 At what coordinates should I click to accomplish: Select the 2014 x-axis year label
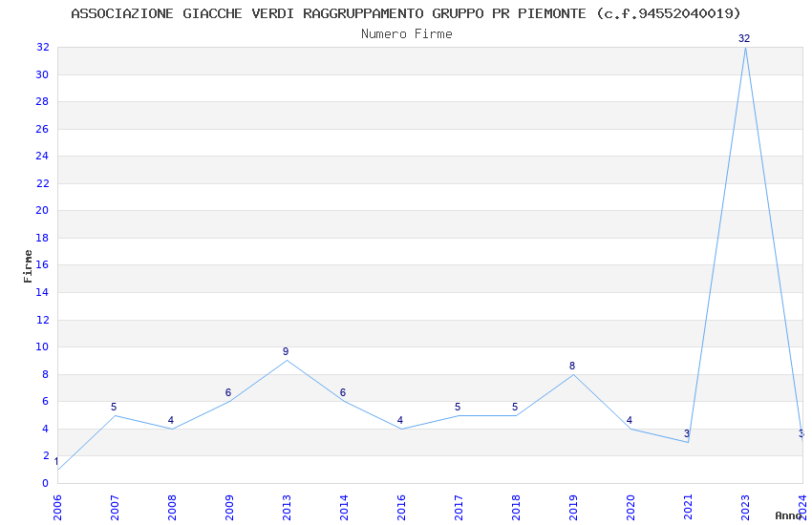tap(344, 508)
